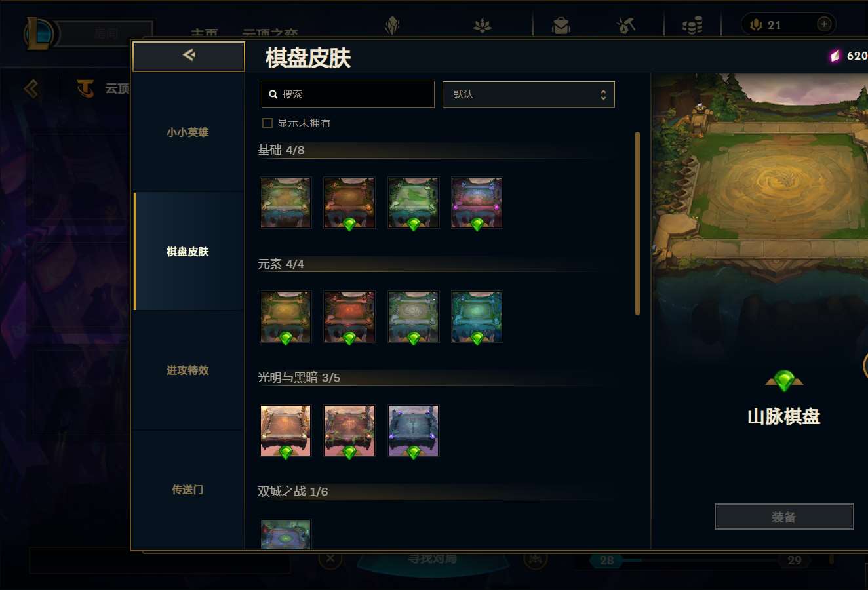Toggle the 显示未拥有 checkbox
The image size is (868, 590).
(267, 123)
